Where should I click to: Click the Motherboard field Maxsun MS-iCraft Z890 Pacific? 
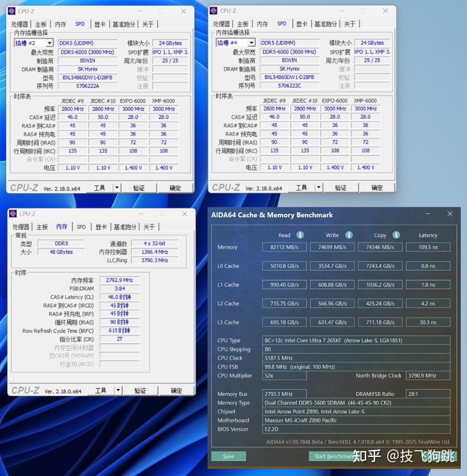[x=356, y=420]
